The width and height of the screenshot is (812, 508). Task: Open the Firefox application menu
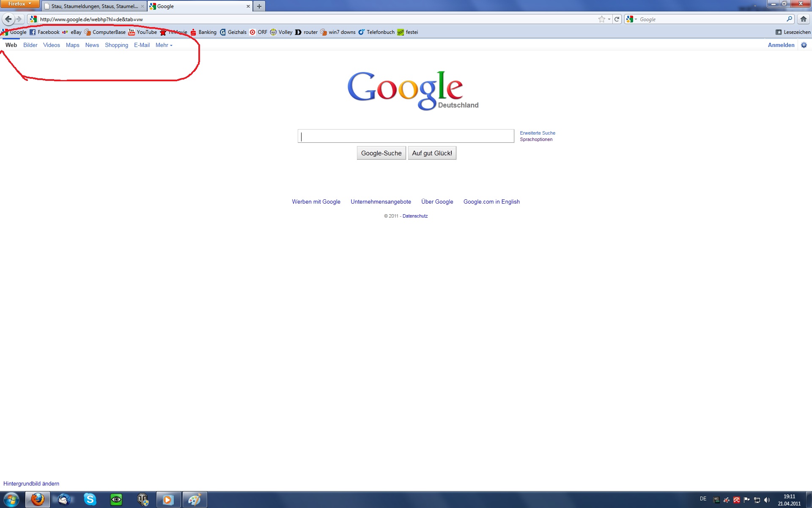[x=19, y=4]
